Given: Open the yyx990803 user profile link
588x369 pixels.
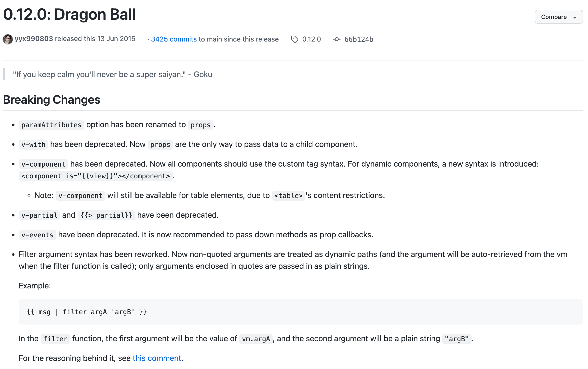Looking at the screenshot, I should [34, 39].
